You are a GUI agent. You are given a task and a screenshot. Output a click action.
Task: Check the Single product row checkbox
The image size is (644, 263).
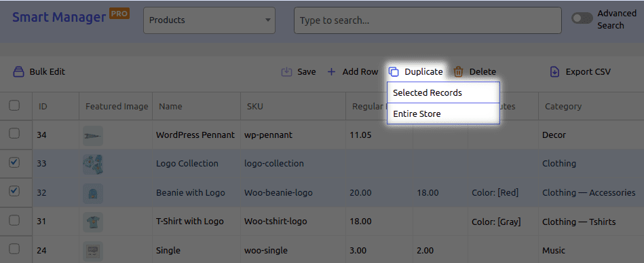14,249
